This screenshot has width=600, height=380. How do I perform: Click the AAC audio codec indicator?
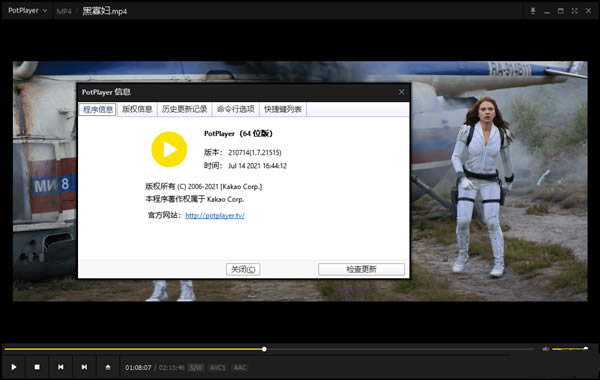[240, 367]
